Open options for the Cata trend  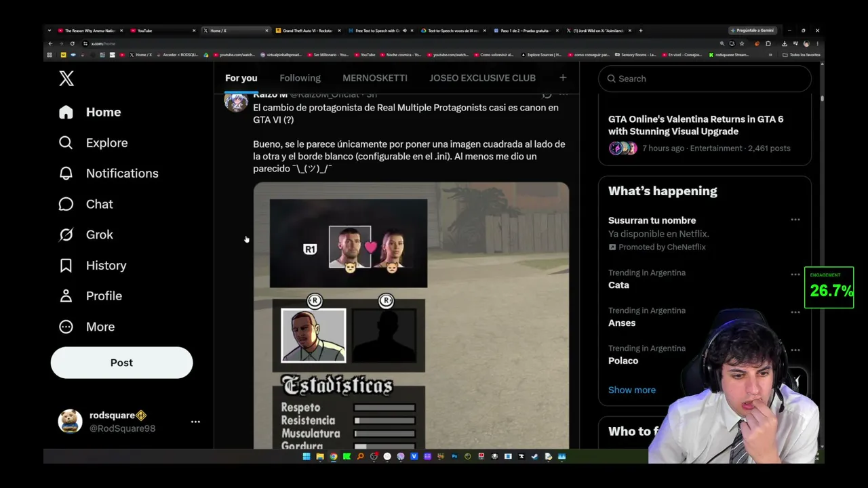pos(795,274)
